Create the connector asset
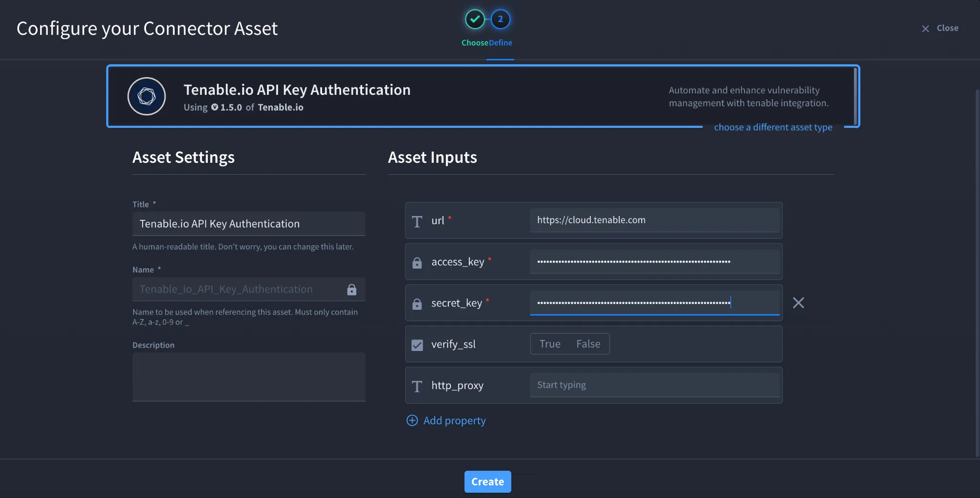Viewport: 980px width, 498px height. pyautogui.click(x=488, y=482)
